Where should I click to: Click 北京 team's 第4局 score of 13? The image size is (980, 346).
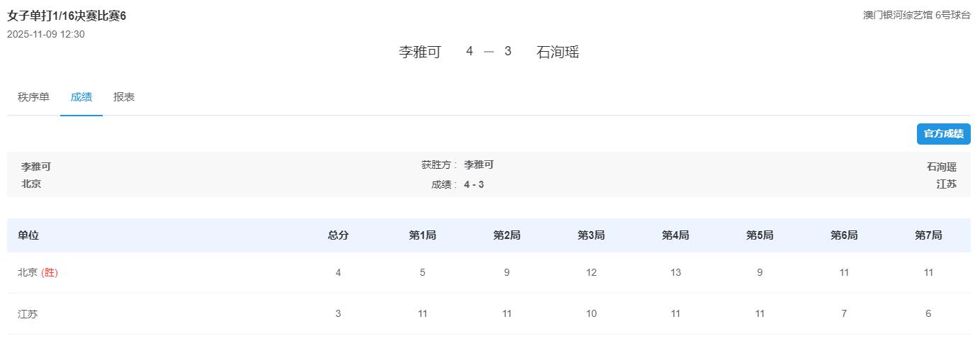click(x=675, y=272)
